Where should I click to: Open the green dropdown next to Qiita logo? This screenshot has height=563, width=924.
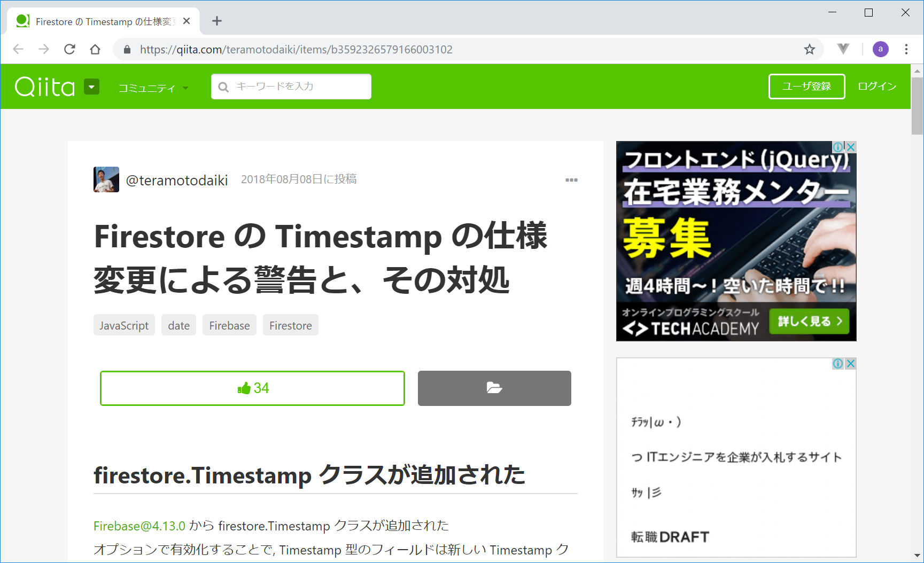[x=92, y=87]
